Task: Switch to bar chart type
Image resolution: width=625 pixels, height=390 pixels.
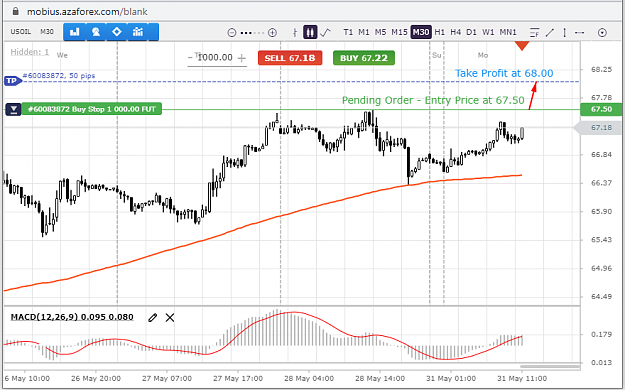Action: pos(295,32)
